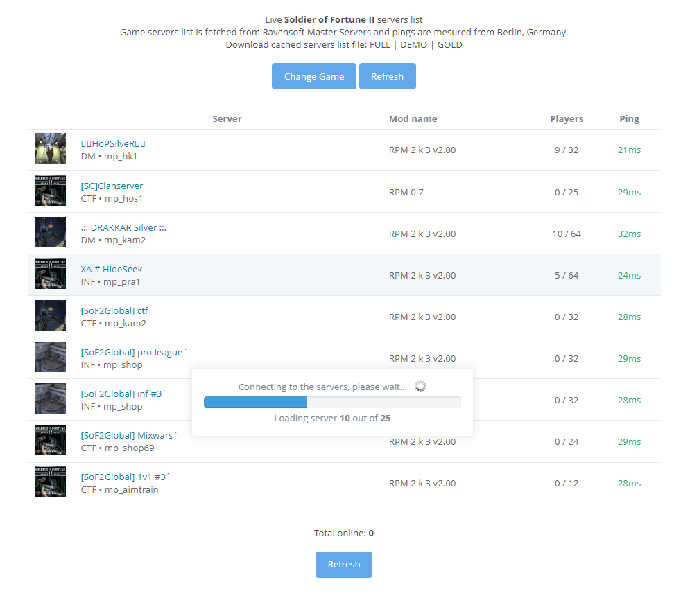Click the 9 / 32 players count

point(567,150)
